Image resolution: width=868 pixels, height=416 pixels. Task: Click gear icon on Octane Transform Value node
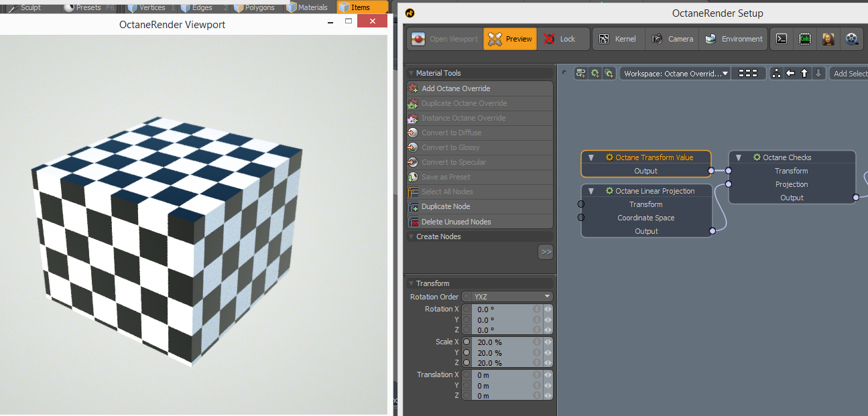point(609,157)
